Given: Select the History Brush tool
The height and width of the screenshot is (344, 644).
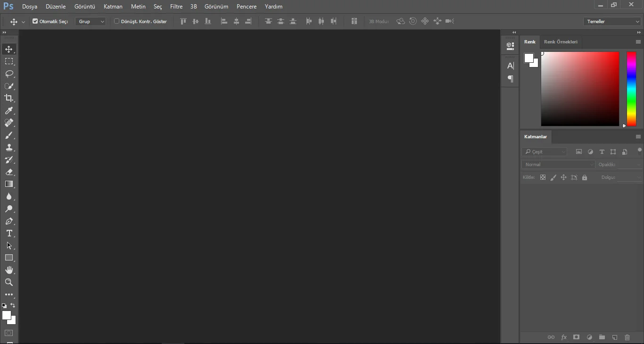Looking at the screenshot, I should (x=9, y=159).
